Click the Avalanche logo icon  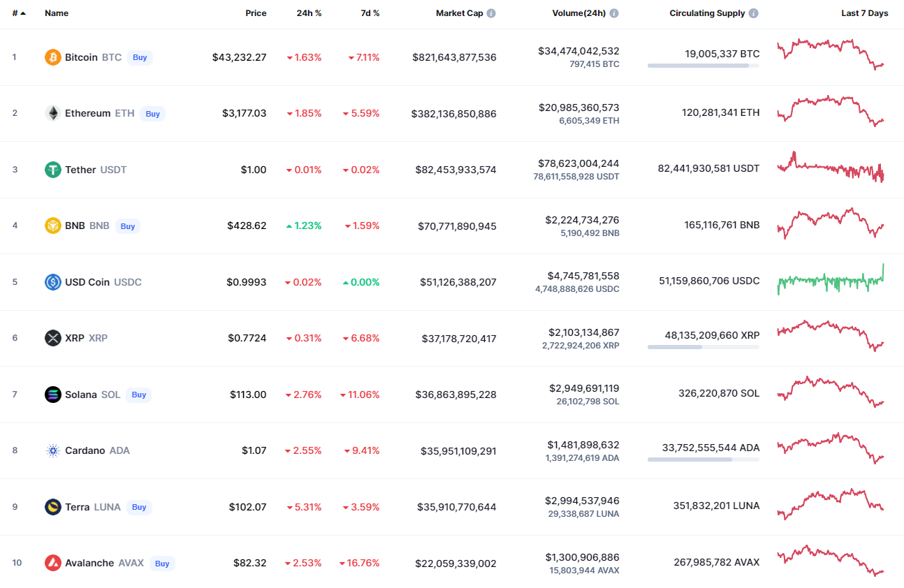(x=53, y=563)
